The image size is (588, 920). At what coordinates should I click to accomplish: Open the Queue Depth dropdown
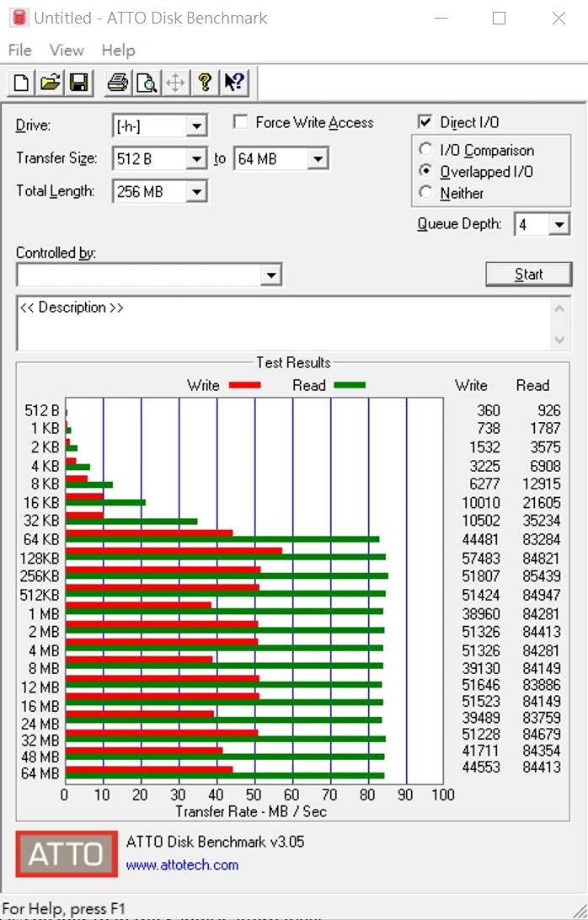coord(559,224)
